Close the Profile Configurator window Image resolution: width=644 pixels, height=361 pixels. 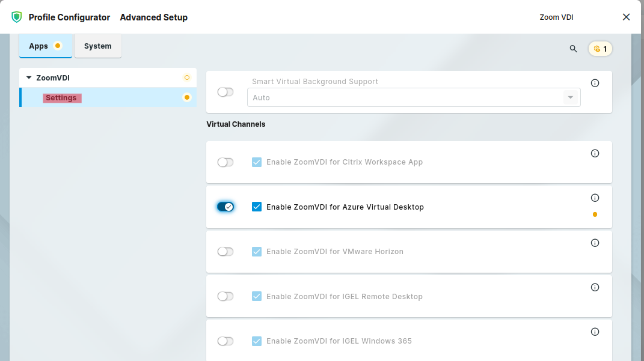[x=626, y=17]
